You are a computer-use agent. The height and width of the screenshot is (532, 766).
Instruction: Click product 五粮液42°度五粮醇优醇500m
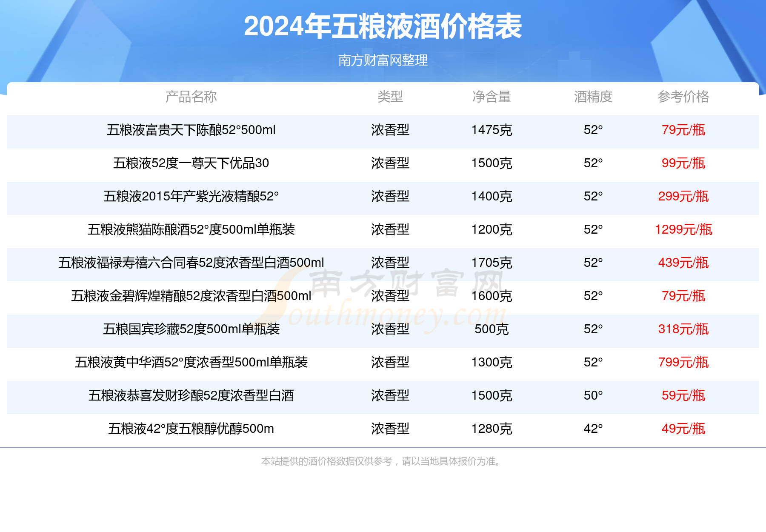point(191,429)
